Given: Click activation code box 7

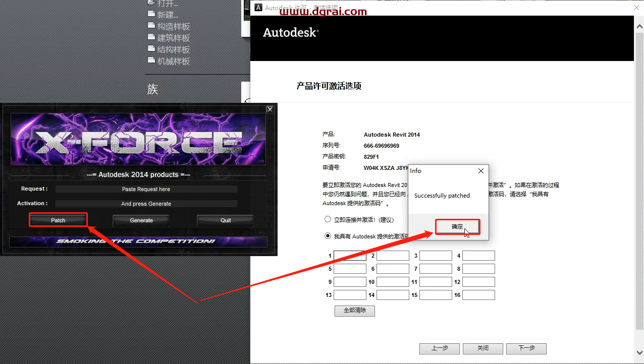Looking at the screenshot, I should pos(436,269).
